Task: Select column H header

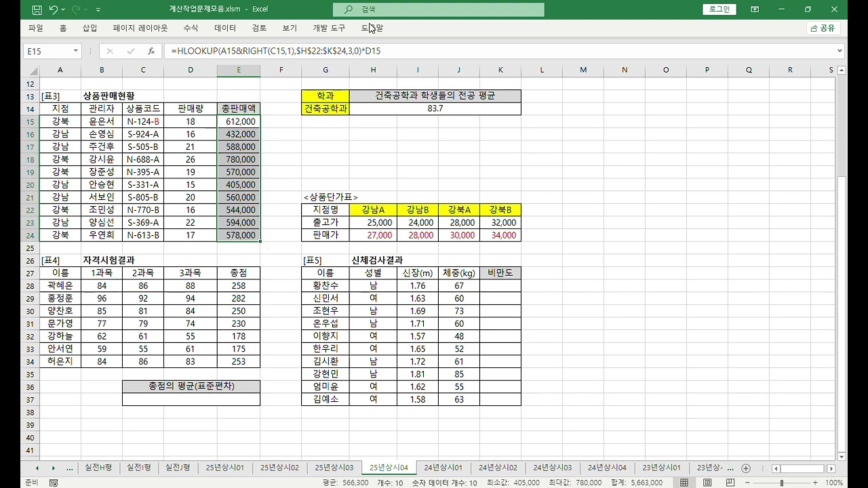Action: (373, 70)
